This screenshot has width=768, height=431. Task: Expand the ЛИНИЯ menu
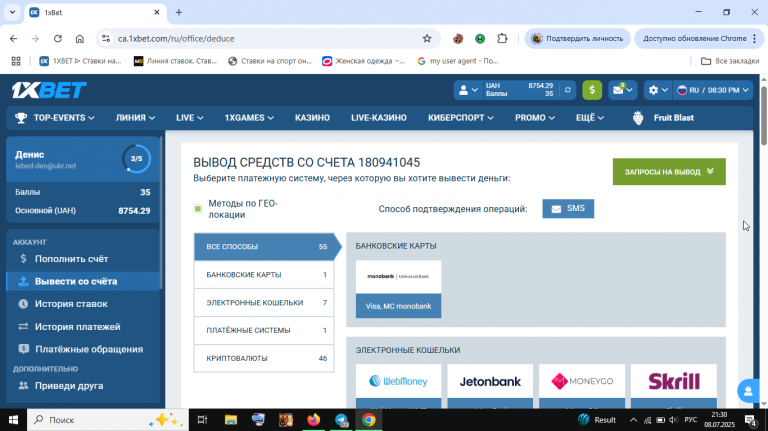coord(135,118)
